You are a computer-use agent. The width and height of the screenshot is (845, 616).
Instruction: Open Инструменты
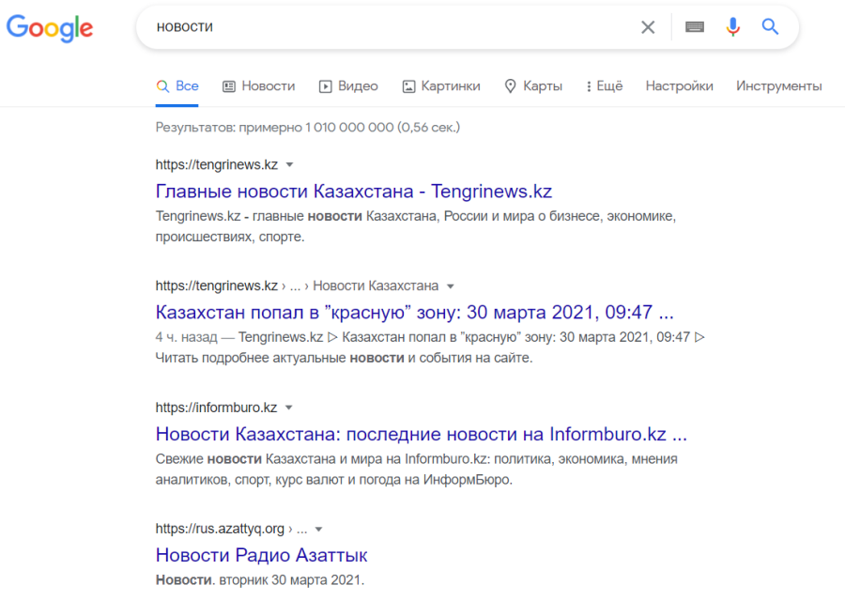point(778,86)
